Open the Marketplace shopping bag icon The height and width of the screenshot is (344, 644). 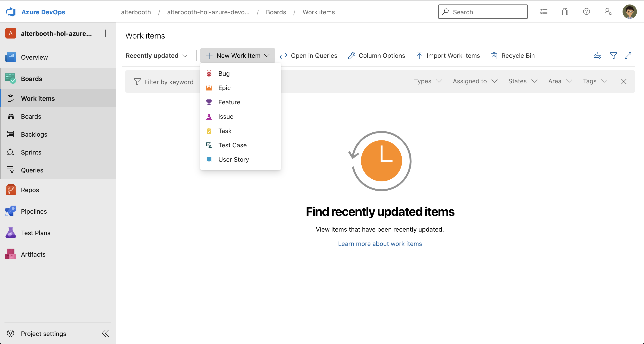pyautogui.click(x=565, y=12)
